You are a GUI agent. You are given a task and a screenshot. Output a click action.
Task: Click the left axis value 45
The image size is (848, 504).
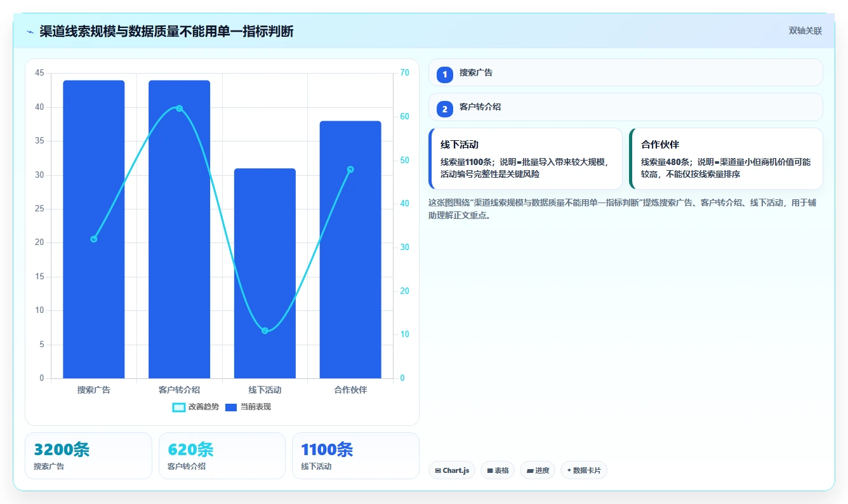(39, 73)
